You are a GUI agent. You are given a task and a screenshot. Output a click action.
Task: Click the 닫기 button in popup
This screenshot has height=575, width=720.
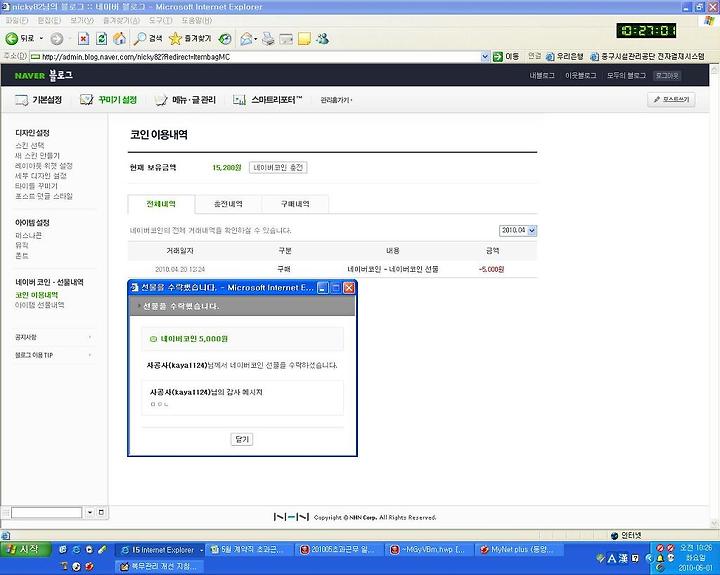242,439
